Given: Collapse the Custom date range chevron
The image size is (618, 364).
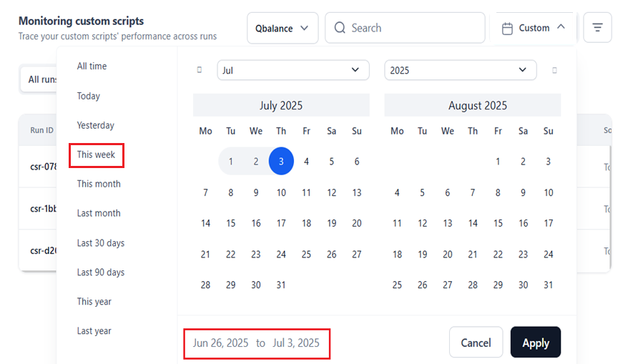Looking at the screenshot, I should pyautogui.click(x=561, y=27).
